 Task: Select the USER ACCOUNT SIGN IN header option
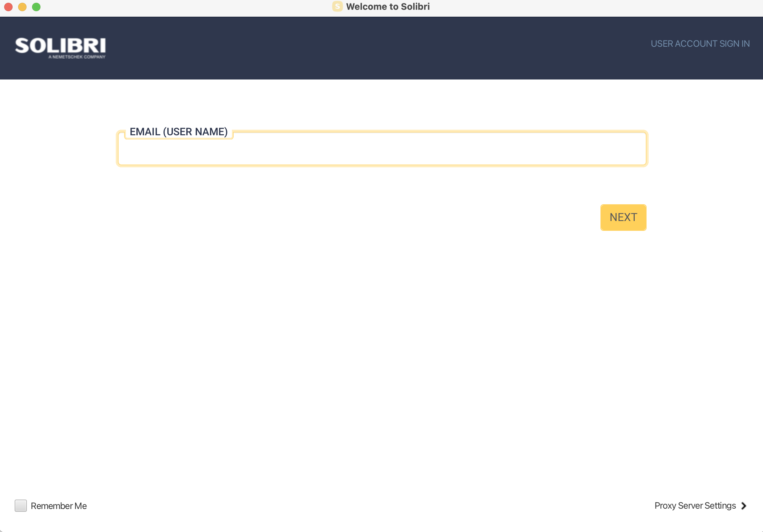pos(700,43)
